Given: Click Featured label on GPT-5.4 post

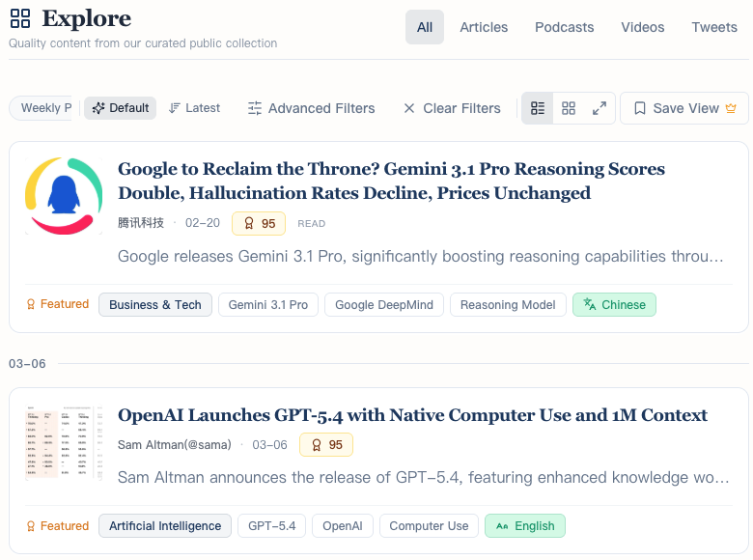Looking at the screenshot, I should click(58, 526).
